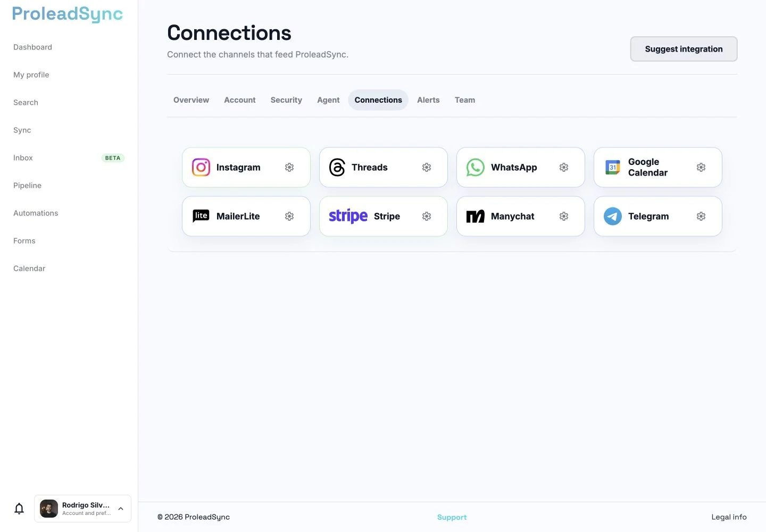
Task: Click the © 2026 ProleadSync footer text
Action: (x=194, y=517)
